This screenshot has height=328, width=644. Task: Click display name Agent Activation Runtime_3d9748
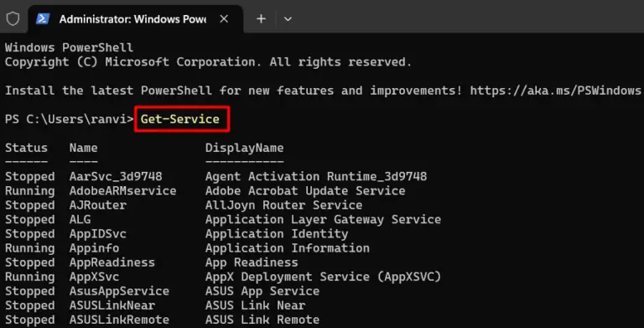[x=316, y=177]
